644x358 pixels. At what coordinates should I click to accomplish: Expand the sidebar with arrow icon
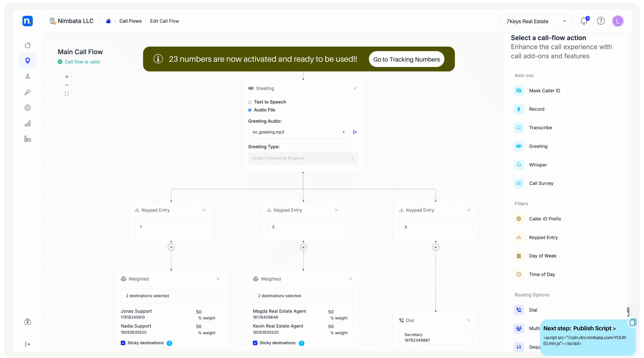pyautogui.click(x=28, y=344)
